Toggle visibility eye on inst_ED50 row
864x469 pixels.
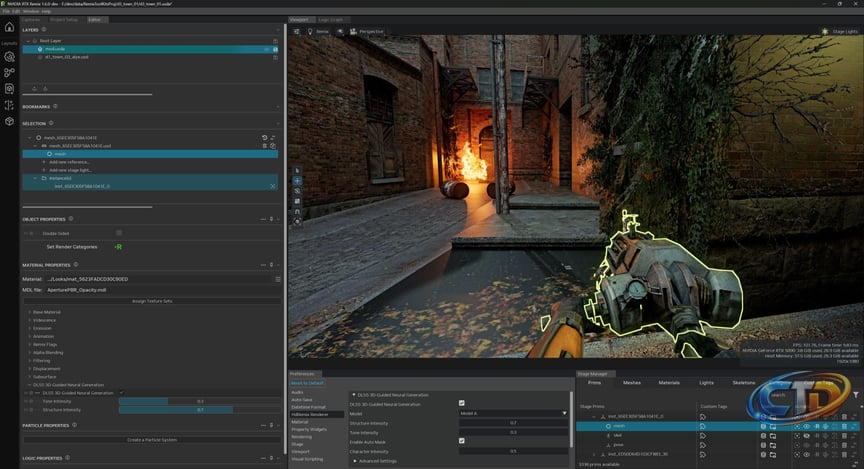click(807, 454)
